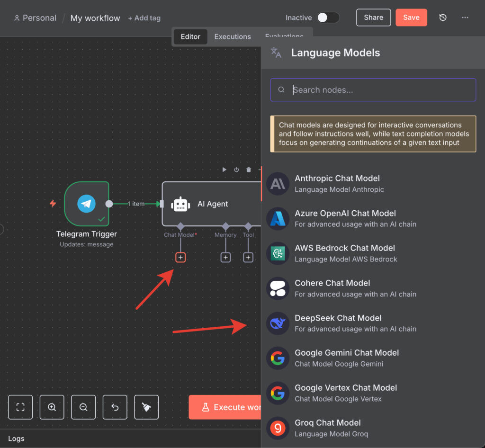Click the zoom in magnifier button
Viewport: 485px width, 448px height.
(x=52, y=407)
